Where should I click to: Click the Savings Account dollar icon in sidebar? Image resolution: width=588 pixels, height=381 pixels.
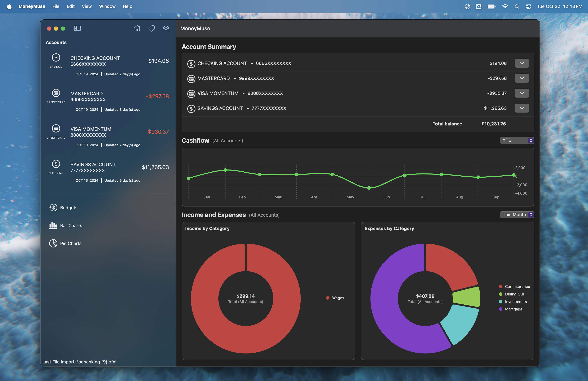[56, 164]
